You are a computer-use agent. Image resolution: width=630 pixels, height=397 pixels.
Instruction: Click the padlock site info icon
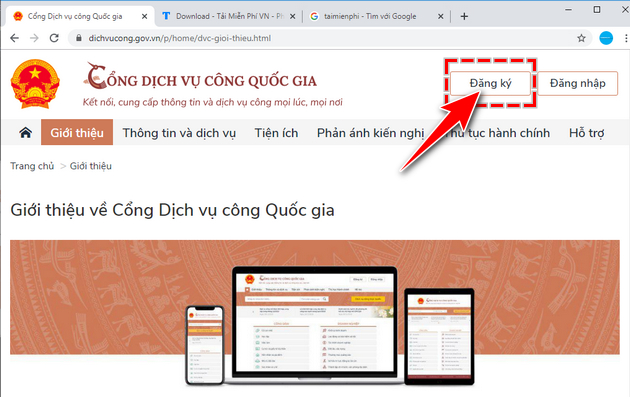[79, 38]
